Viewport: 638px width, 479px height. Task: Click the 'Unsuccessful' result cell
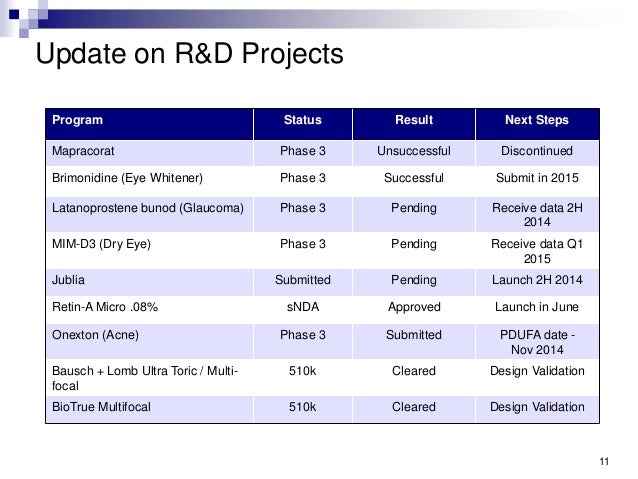414,151
